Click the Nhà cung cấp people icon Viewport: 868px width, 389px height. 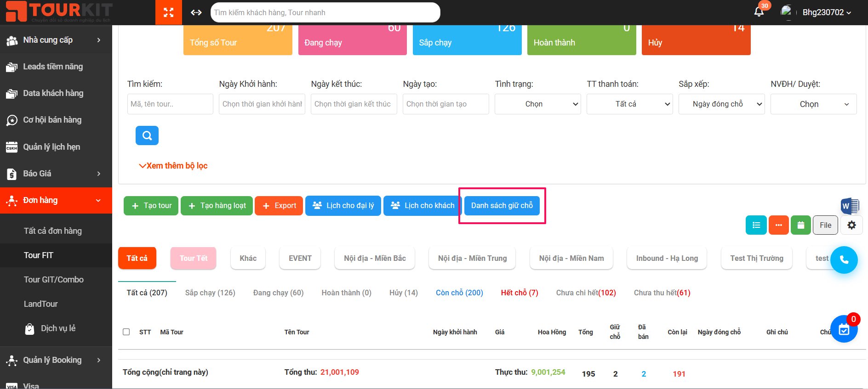[11, 40]
